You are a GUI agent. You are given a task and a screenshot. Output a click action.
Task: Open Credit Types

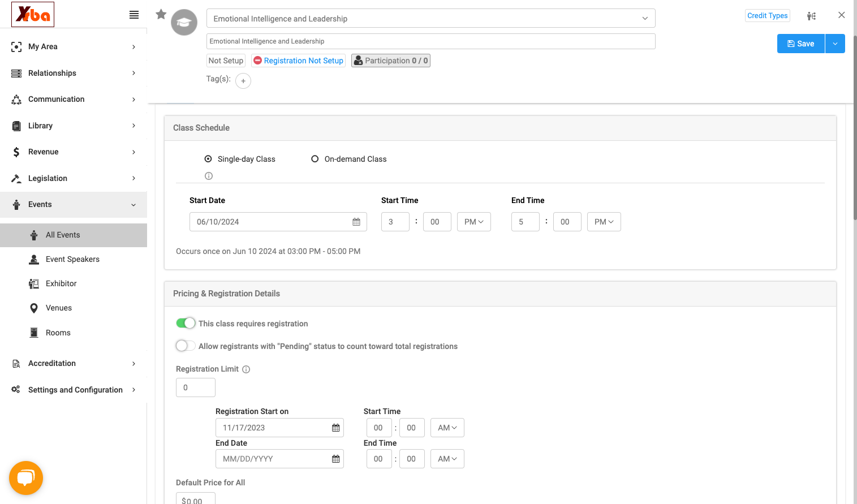point(768,16)
